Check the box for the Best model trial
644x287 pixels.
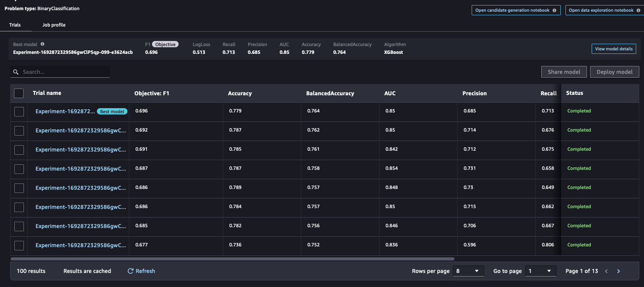(19, 112)
